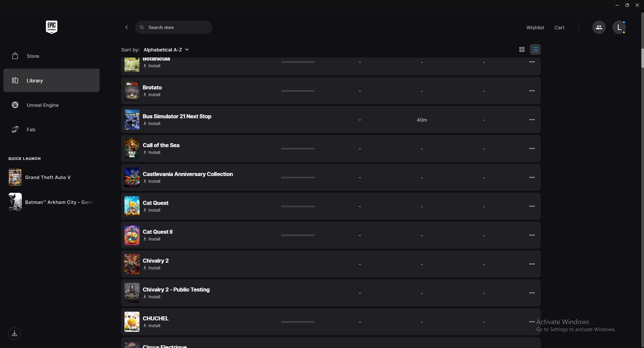The width and height of the screenshot is (644, 348).
Task: Select the list view toggle
Action: point(535,49)
